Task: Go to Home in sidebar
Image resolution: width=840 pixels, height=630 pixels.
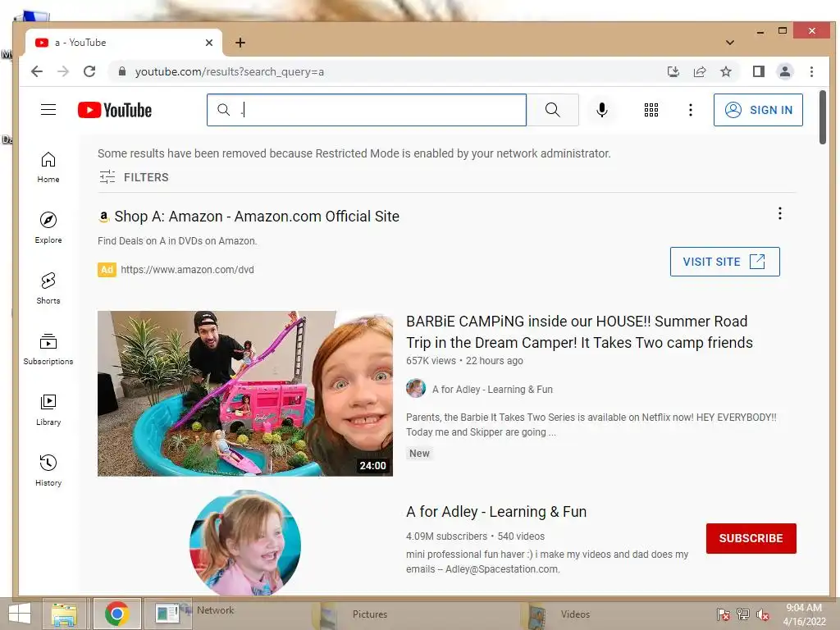Action: (48, 167)
